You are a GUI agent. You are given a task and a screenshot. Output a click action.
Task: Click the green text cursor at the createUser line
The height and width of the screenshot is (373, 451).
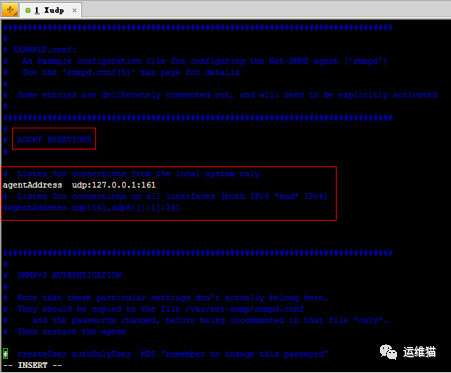click(x=5, y=354)
